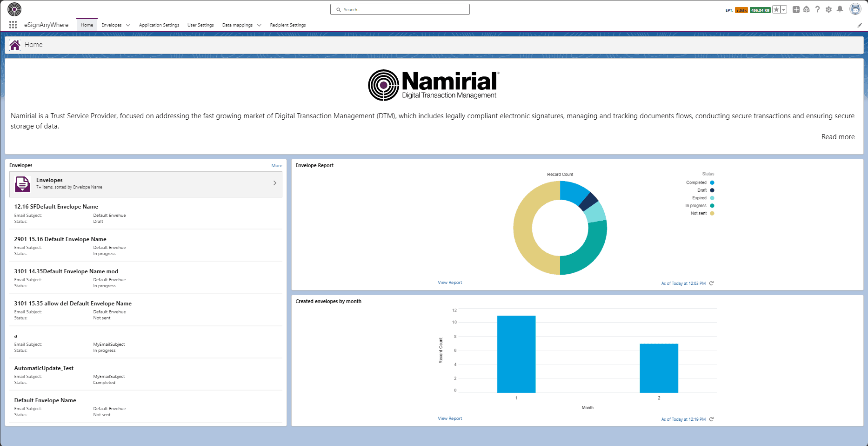
Task: Open the 2901 15.16 Default Envelope Name record
Action: 60,239
